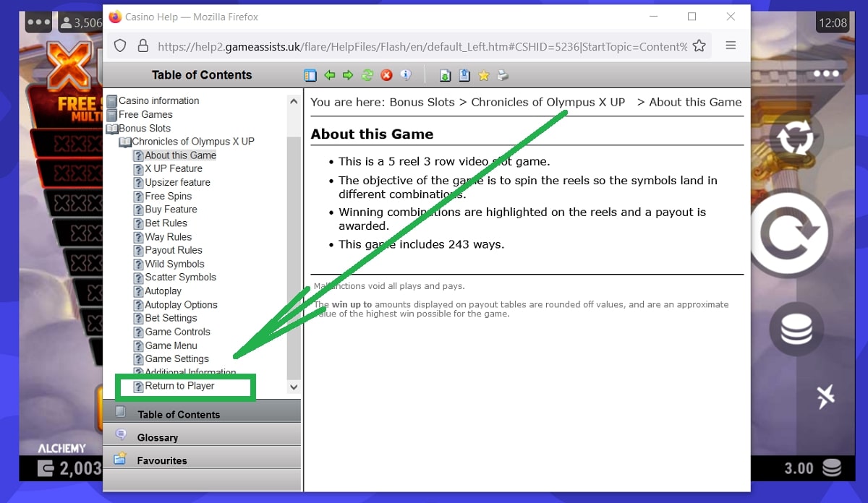
Task: Open Wild Symbols topic
Action: pyautogui.click(x=169, y=264)
